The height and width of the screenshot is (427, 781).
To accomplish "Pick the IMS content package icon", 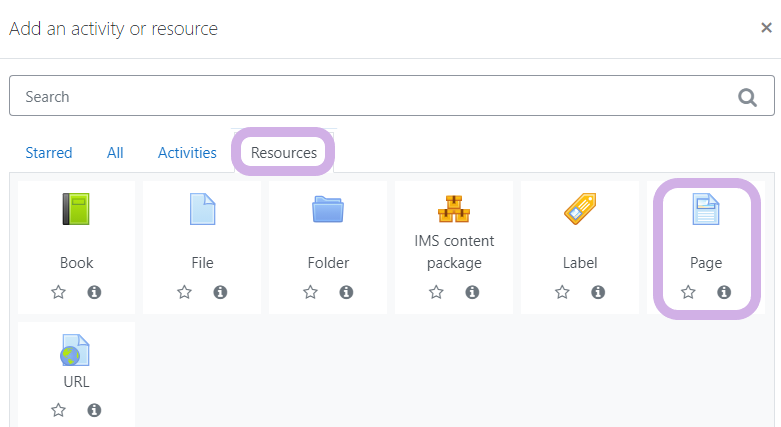I will tap(454, 208).
